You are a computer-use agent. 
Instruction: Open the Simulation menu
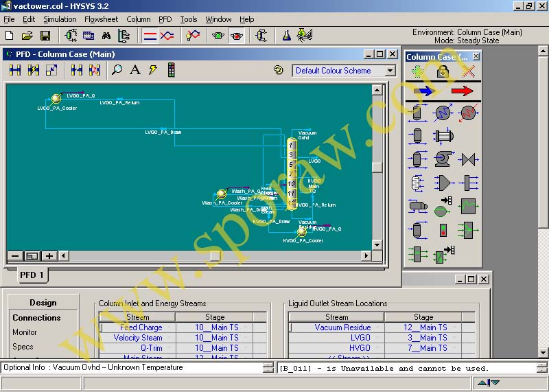(60, 19)
